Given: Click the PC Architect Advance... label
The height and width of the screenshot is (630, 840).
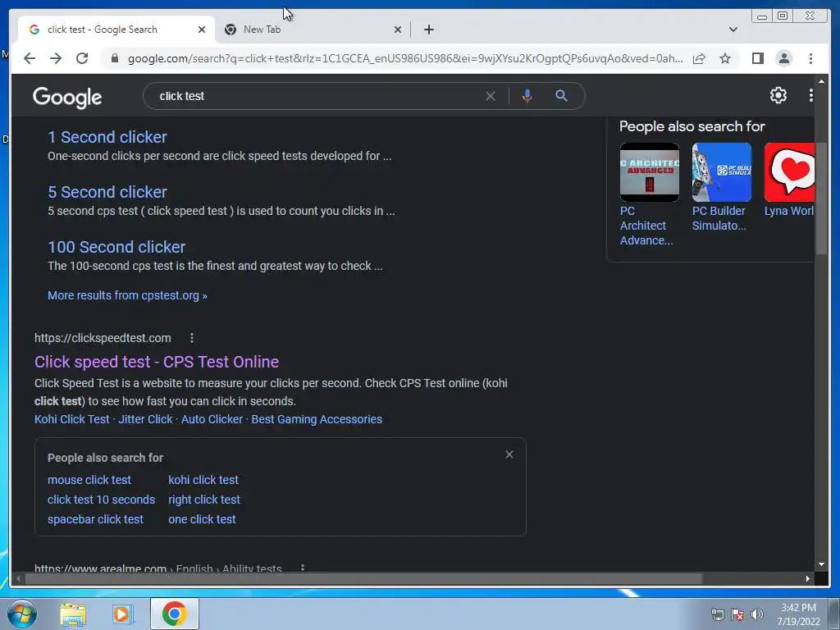Looking at the screenshot, I should coord(646,226).
